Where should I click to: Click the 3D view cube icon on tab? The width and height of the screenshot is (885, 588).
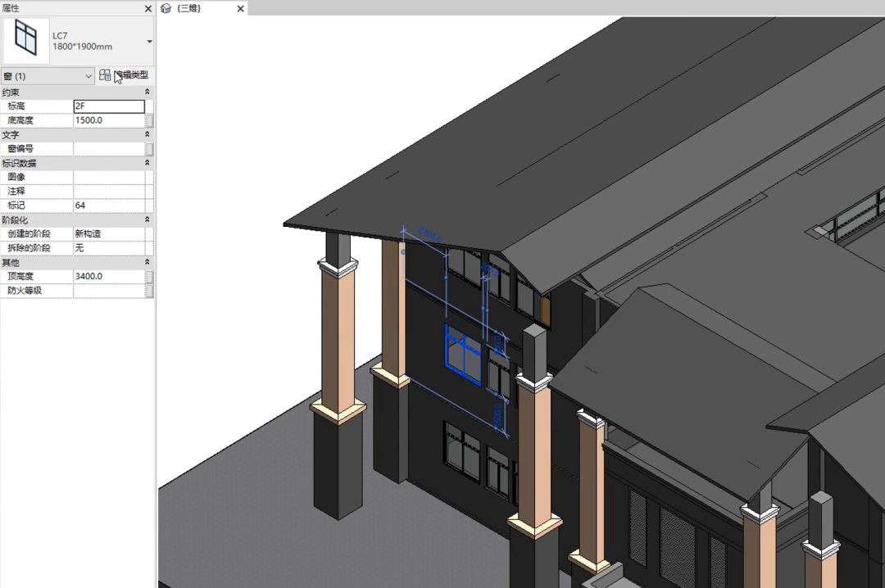166,8
